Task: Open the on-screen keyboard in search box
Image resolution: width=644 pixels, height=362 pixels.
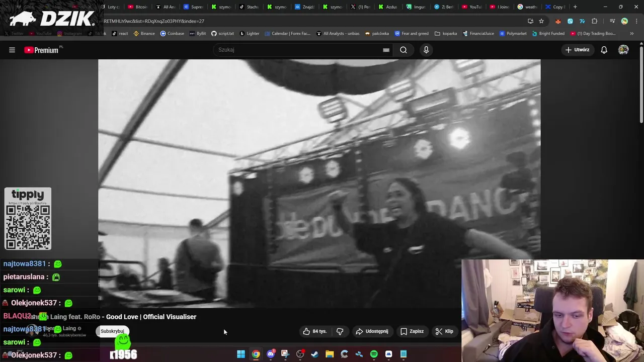Action: pos(386,50)
